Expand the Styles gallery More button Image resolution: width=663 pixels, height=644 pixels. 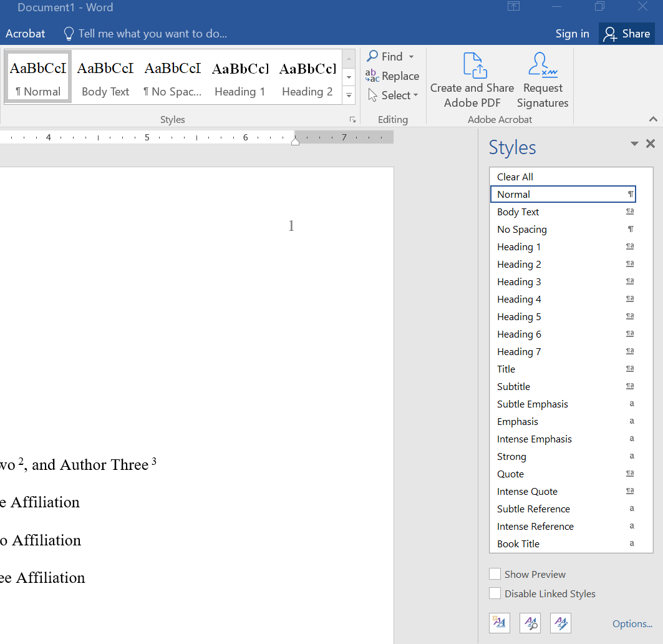tap(349, 95)
